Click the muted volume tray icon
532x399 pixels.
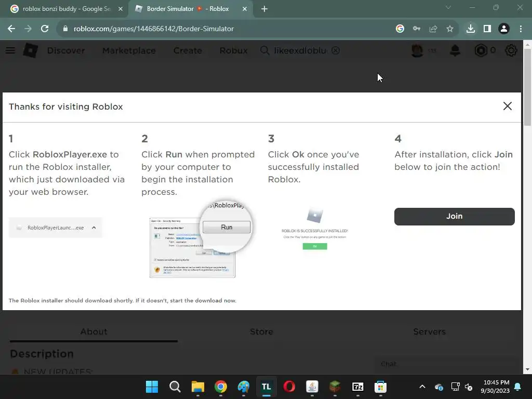pyautogui.click(x=469, y=387)
